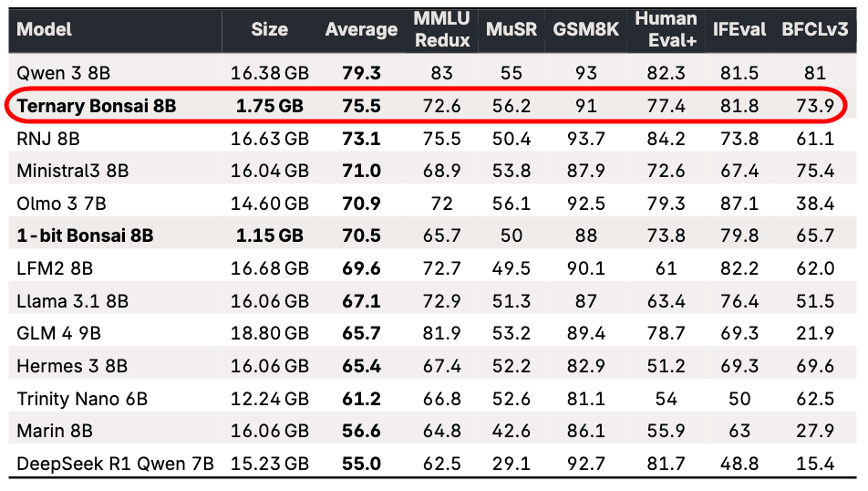Click the BFCLv3 column header

pos(815,29)
